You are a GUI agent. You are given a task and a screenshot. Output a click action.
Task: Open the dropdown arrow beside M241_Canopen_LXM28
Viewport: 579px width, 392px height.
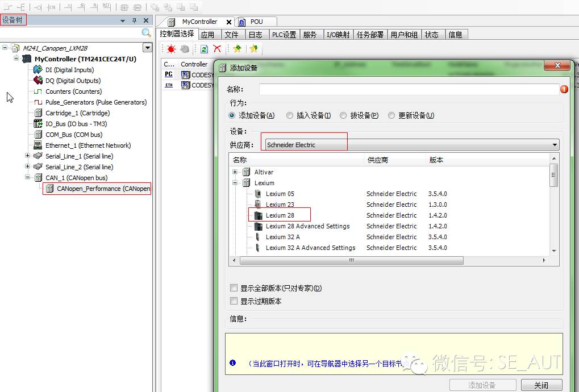click(x=147, y=48)
